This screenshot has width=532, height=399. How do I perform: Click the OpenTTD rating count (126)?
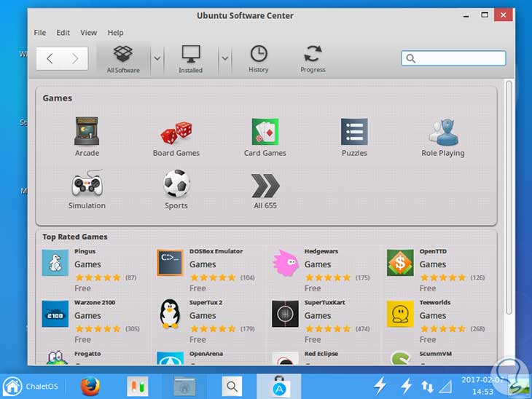(477, 277)
